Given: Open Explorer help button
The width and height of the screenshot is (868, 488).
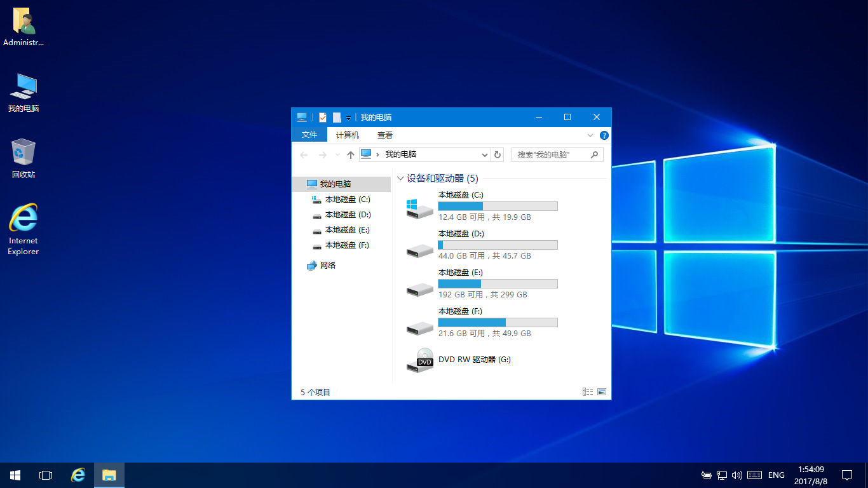Looking at the screenshot, I should coord(604,135).
